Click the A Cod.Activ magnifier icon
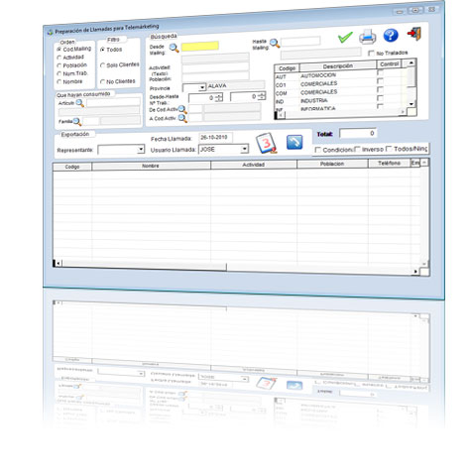 182,118
